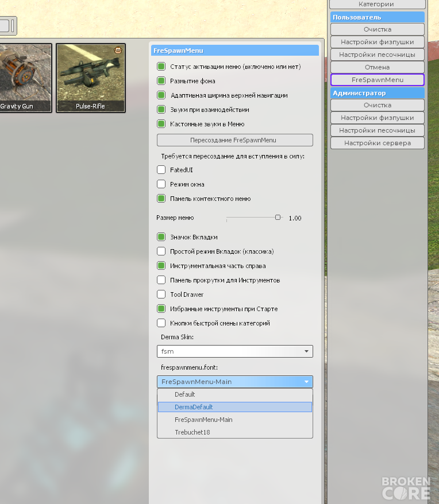Open Настройки песочницы under Администратор
The height and width of the screenshot is (504, 439).
[377, 130]
